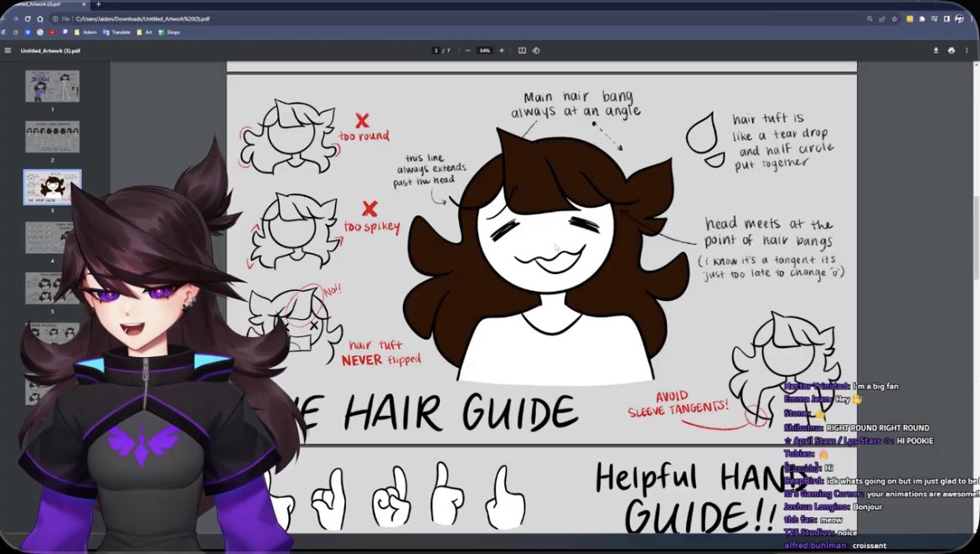Image resolution: width=980 pixels, height=554 pixels.
Task: Open the Google Drive bookmark icon
Action: coord(16,33)
